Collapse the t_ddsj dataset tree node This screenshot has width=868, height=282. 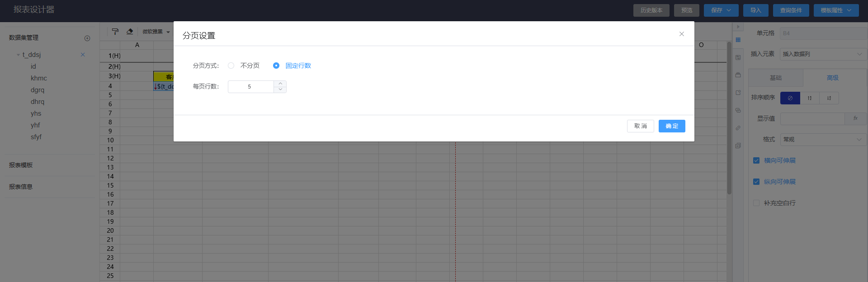18,55
